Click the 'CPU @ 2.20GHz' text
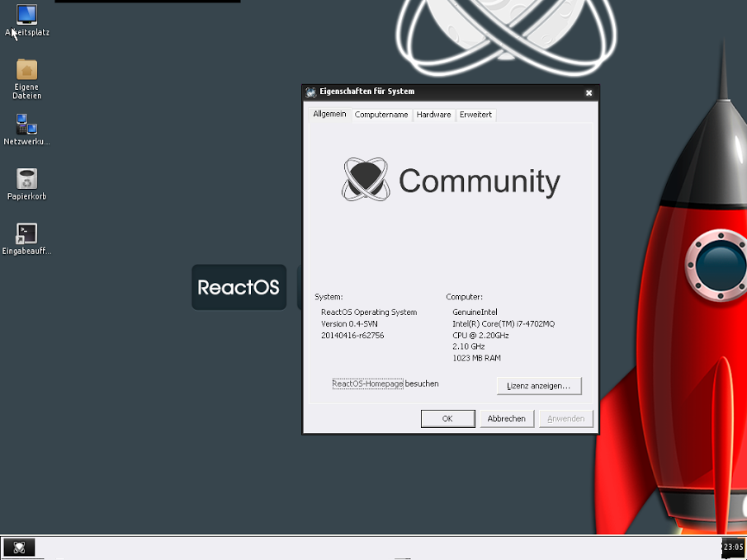Viewport: 747px width, 560px height. pos(480,335)
